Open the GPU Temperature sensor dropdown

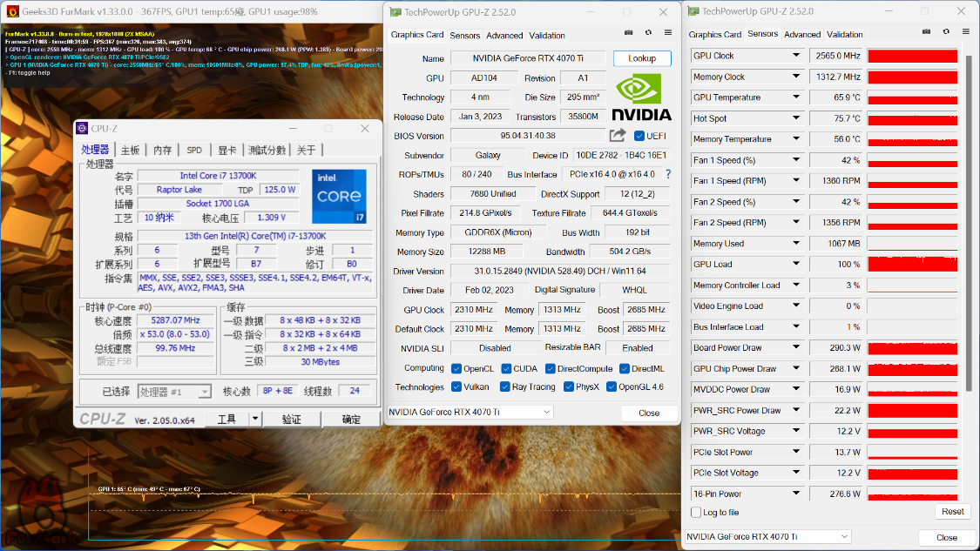(x=795, y=97)
